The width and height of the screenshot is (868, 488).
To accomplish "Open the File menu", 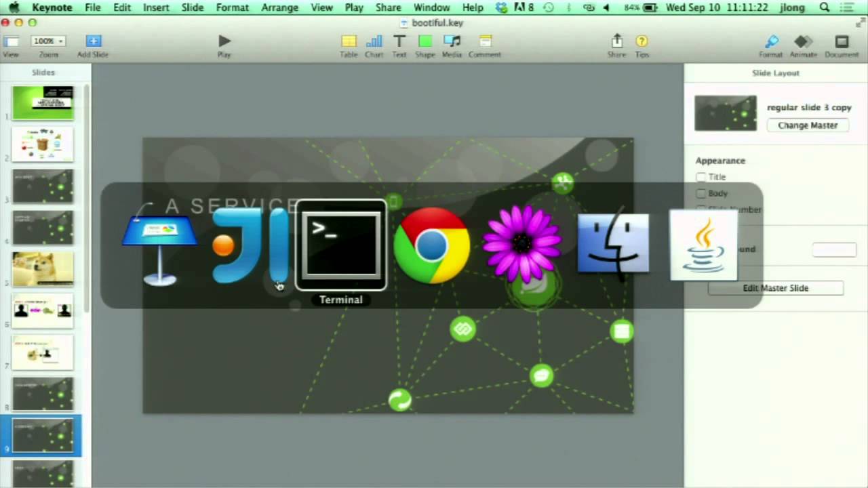I will pyautogui.click(x=93, y=7).
